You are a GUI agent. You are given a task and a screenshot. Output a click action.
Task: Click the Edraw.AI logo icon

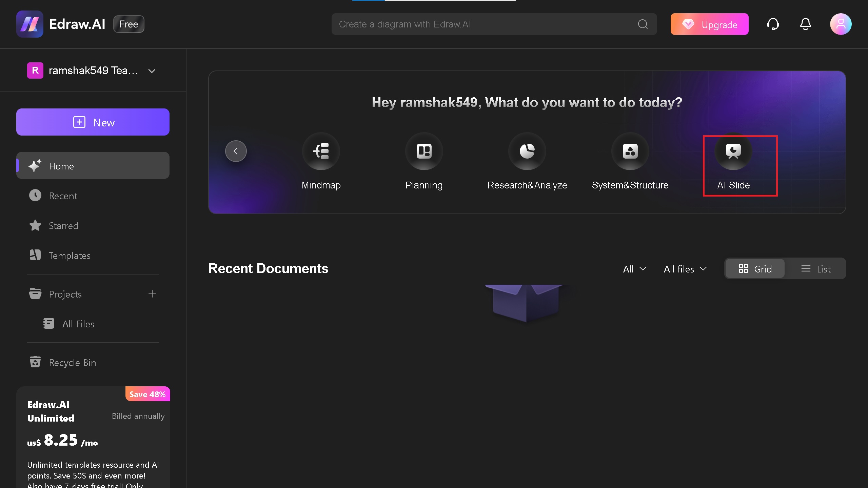click(x=30, y=24)
